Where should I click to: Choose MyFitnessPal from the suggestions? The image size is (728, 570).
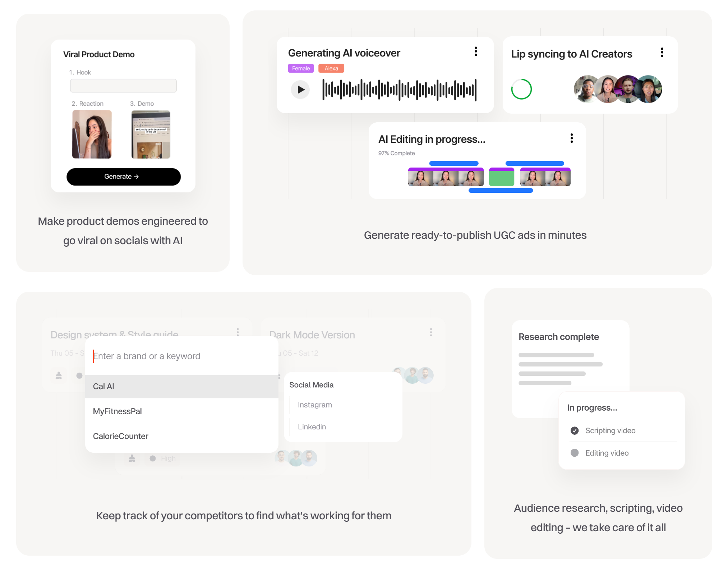pyautogui.click(x=182, y=411)
